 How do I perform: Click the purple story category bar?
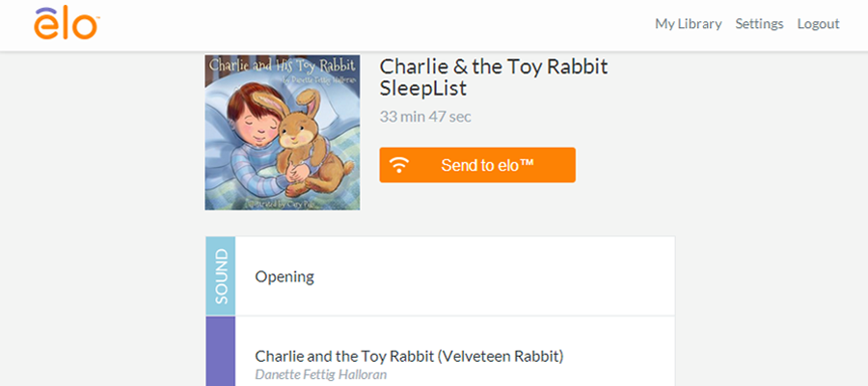pyautogui.click(x=220, y=351)
